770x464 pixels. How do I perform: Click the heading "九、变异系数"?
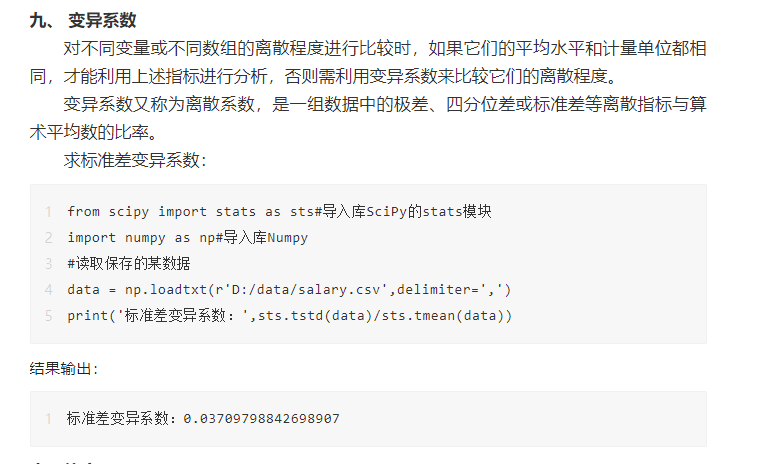tap(84, 20)
